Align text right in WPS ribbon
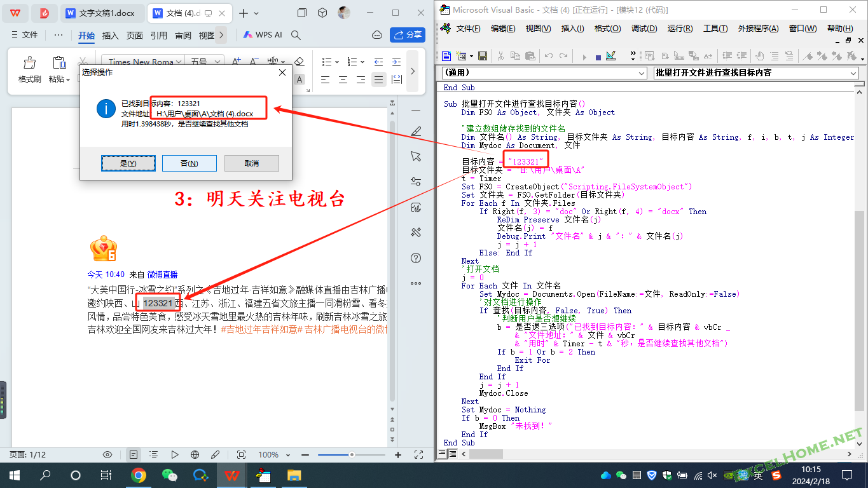Viewport: 868px width, 488px height. coord(361,79)
